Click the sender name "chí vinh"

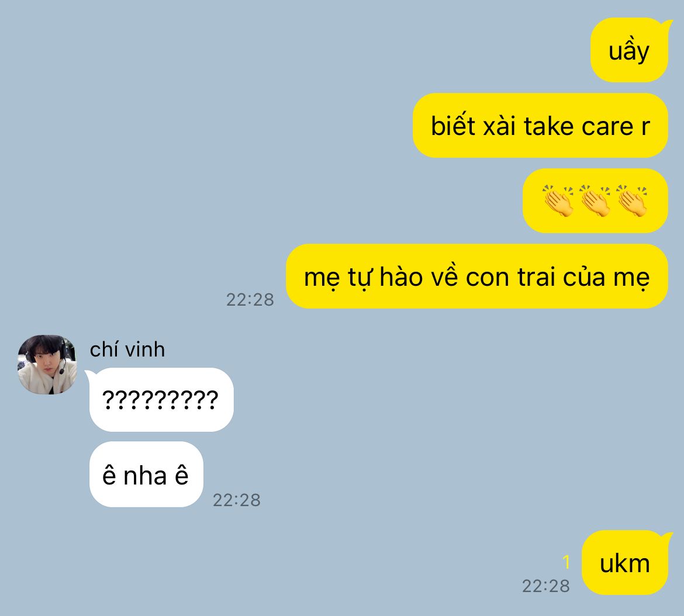127,349
